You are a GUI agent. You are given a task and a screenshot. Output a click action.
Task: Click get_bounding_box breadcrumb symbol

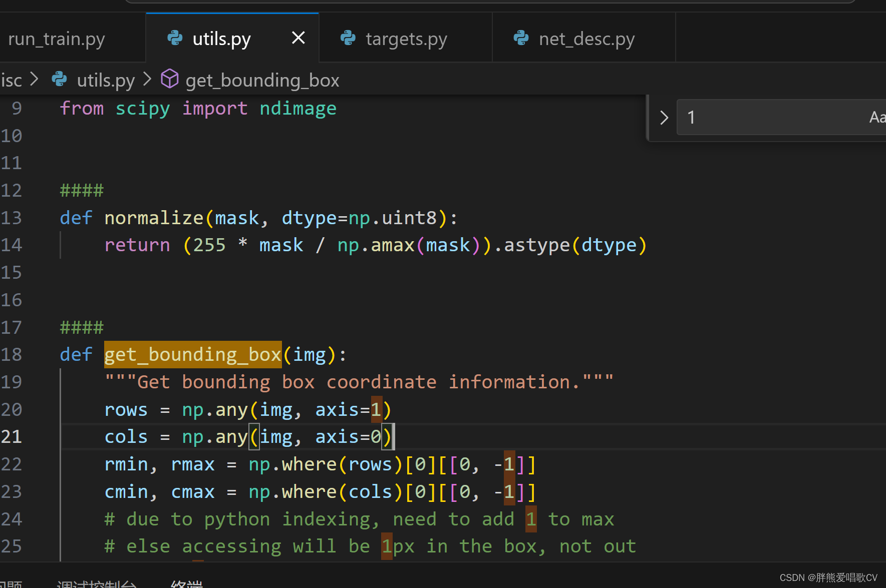[262, 80]
